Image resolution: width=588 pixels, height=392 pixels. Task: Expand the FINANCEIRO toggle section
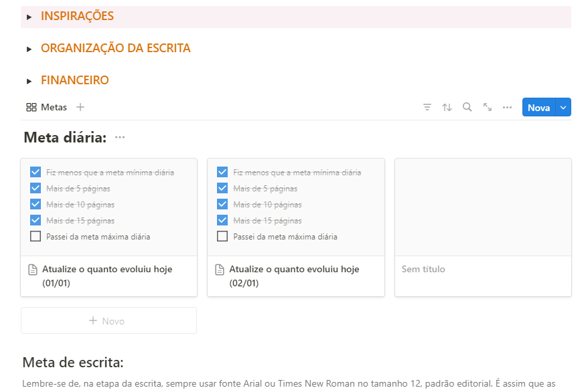29,81
